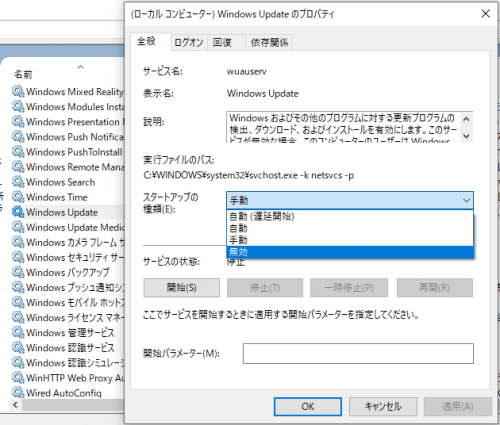Click gear icon beside Windows プッシュ通知

click(x=18, y=287)
